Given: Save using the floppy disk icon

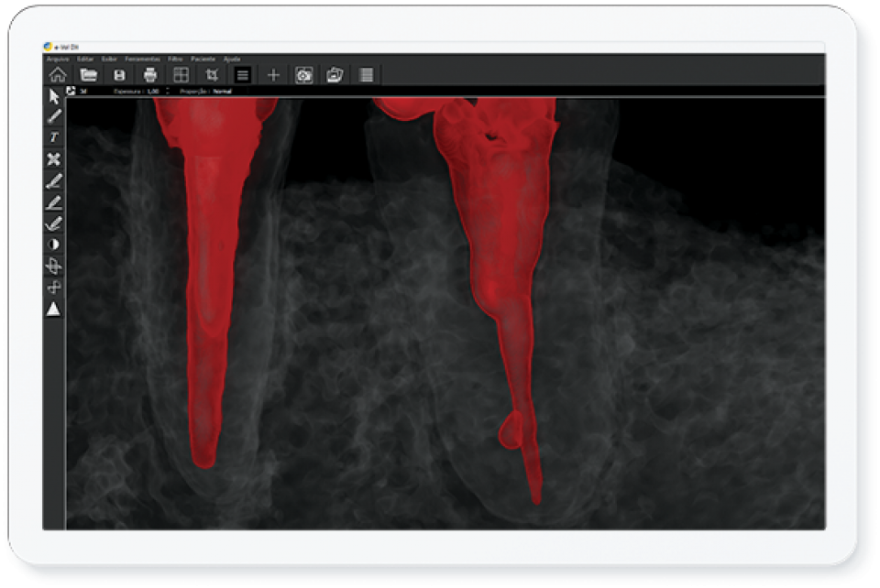Looking at the screenshot, I should [x=119, y=75].
